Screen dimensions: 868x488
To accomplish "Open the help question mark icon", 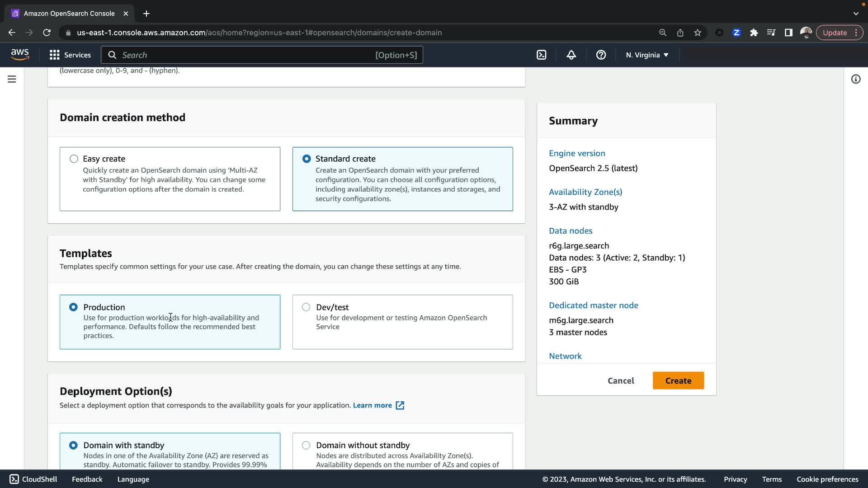I will pyautogui.click(x=601, y=55).
